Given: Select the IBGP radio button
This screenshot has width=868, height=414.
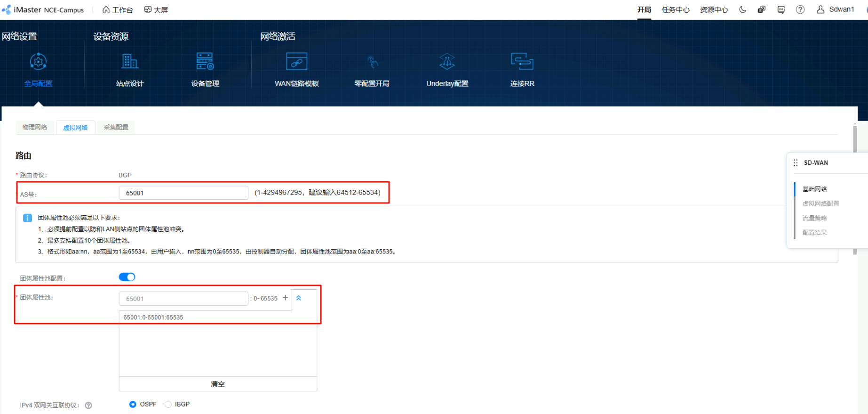Looking at the screenshot, I should coord(168,404).
